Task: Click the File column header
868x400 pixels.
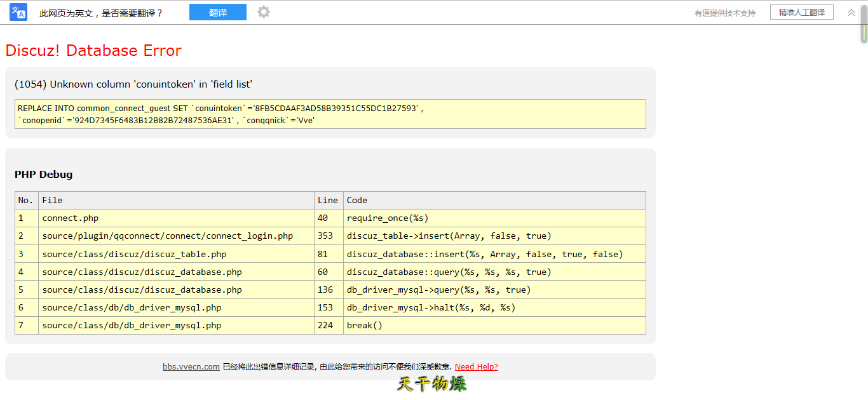Action: tap(52, 200)
